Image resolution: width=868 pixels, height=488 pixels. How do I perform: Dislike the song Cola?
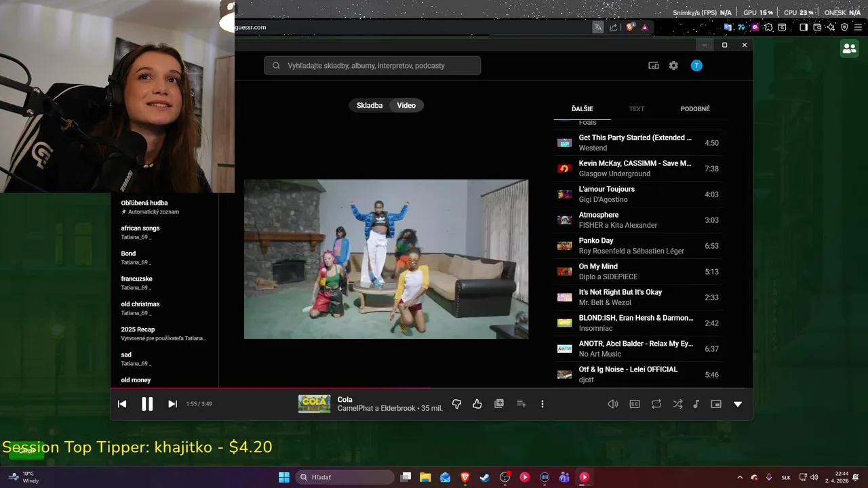[456, 404]
